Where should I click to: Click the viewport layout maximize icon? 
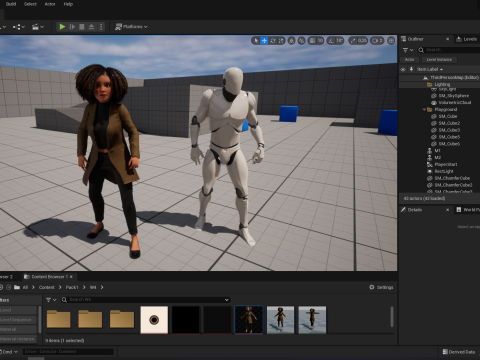[x=391, y=41]
